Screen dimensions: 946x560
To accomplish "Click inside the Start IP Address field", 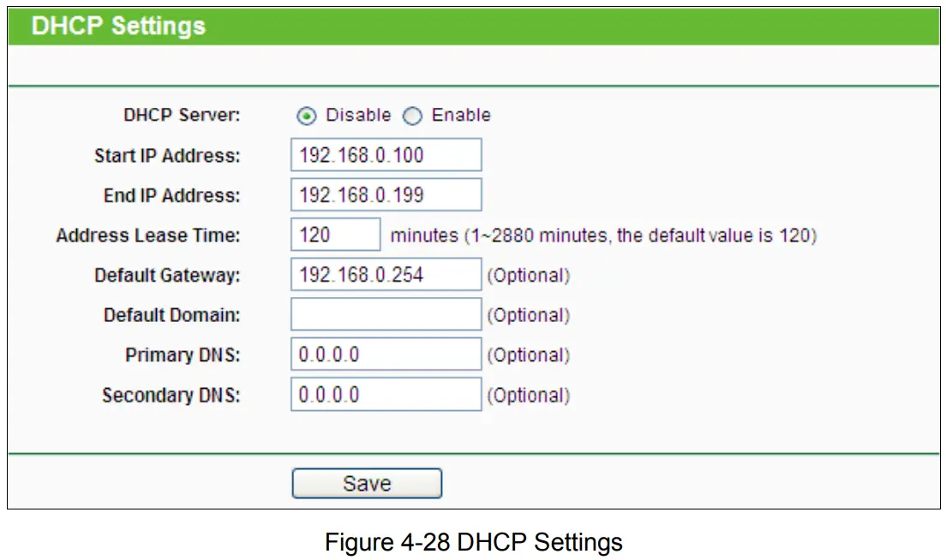I will 386,154.
